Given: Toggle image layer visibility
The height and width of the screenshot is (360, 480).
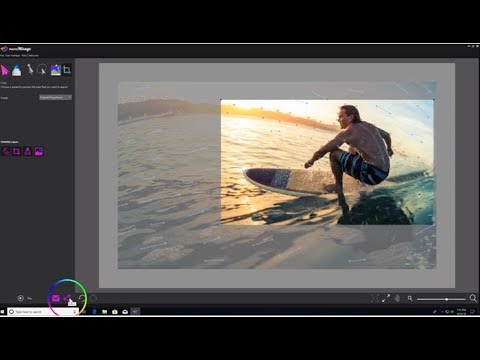Looking at the screenshot, I should point(39,152).
